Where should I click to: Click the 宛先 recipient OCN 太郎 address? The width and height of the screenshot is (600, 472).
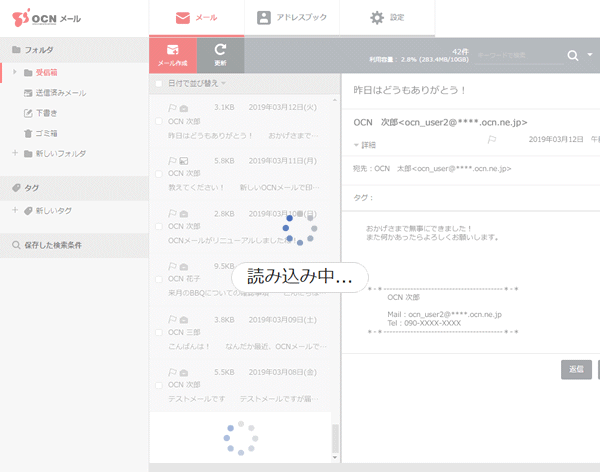[443, 168]
